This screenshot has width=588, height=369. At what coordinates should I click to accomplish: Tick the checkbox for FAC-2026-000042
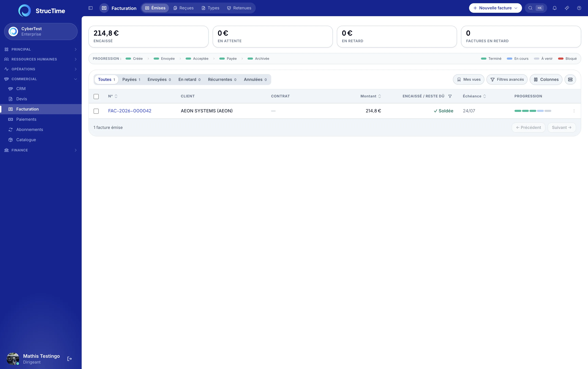(96, 111)
